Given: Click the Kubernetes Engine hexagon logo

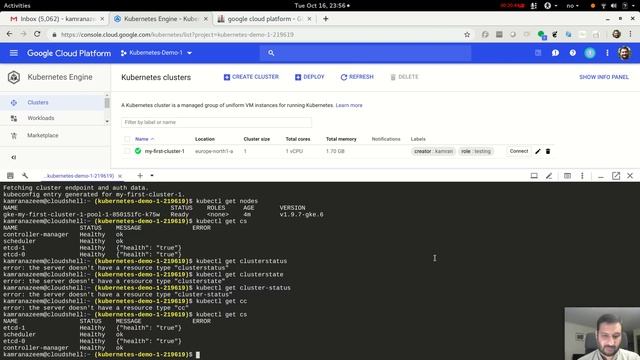Looking at the screenshot, I should [x=14, y=77].
